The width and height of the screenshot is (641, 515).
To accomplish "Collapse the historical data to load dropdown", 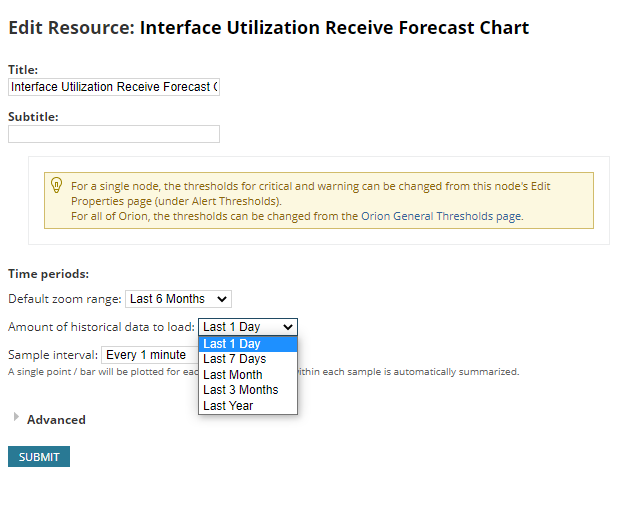I will (x=248, y=327).
